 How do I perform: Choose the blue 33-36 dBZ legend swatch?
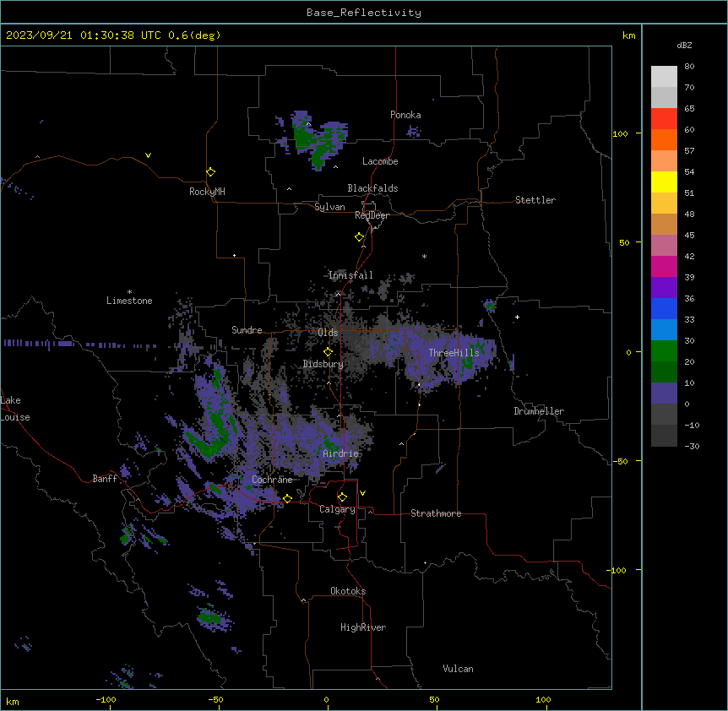point(664,308)
